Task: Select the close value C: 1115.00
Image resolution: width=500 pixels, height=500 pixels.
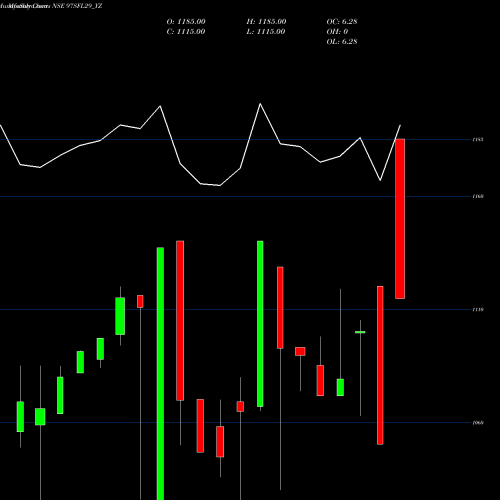Action: click(186, 32)
